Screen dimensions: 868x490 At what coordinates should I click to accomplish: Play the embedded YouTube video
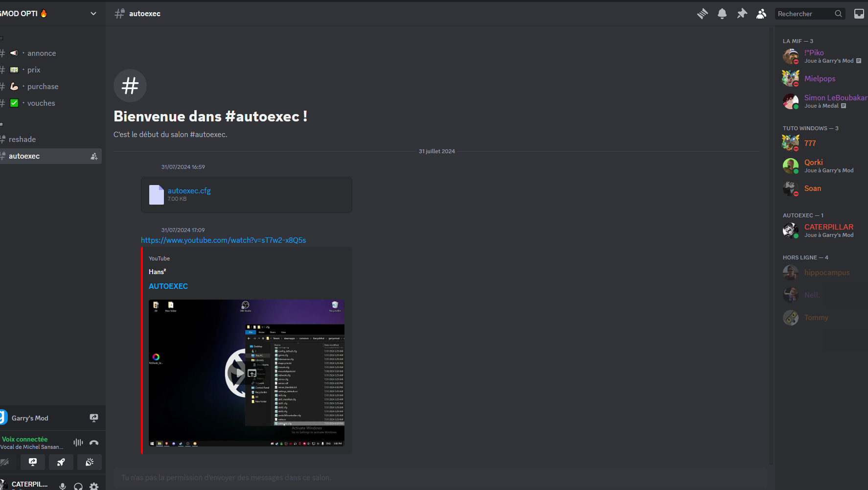(240, 373)
